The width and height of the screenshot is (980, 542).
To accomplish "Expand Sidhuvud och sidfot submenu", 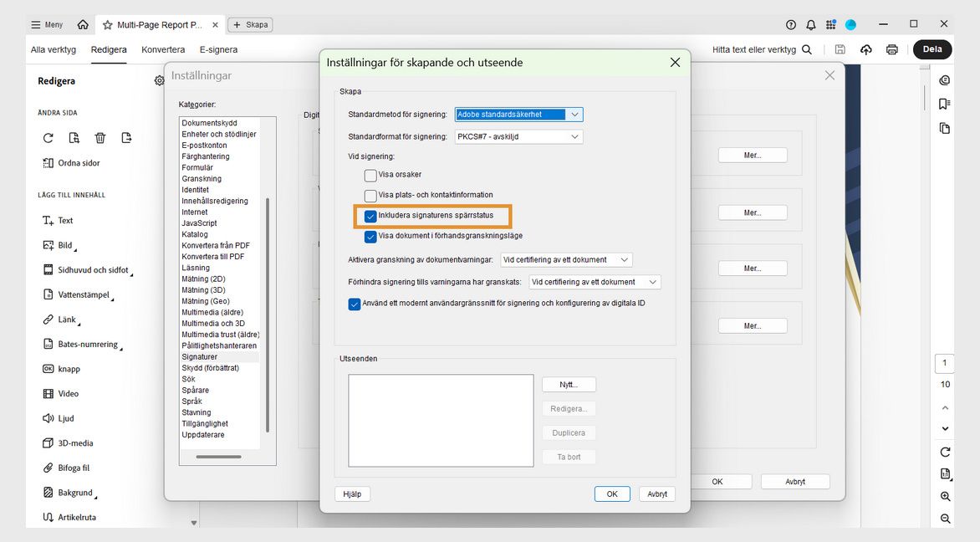I will tap(132, 274).
